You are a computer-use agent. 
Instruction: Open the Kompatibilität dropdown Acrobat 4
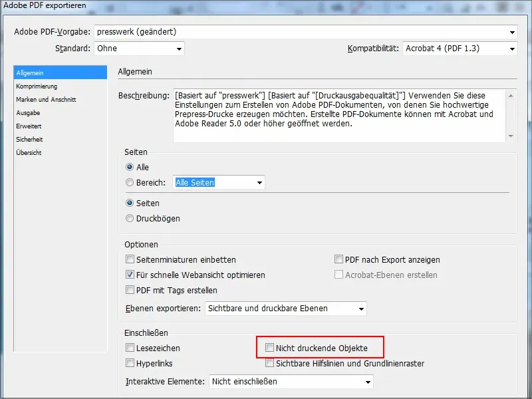(460, 49)
